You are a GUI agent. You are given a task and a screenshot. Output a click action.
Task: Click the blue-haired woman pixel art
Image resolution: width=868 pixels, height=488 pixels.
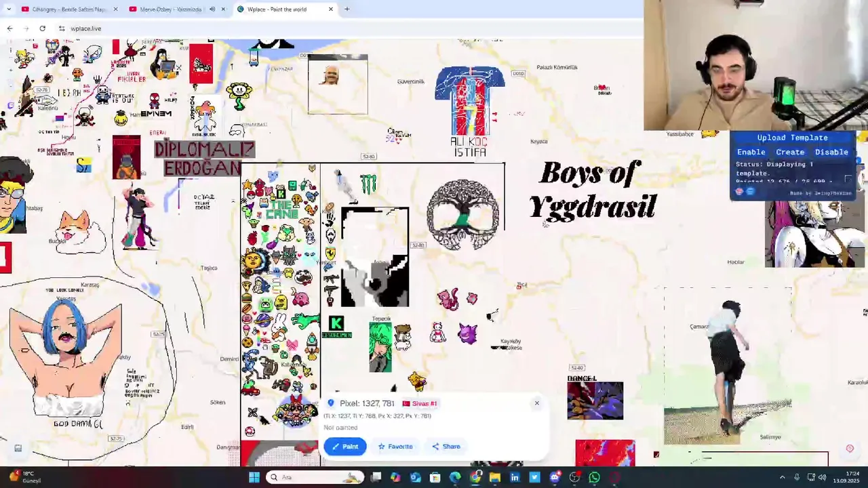66,359
